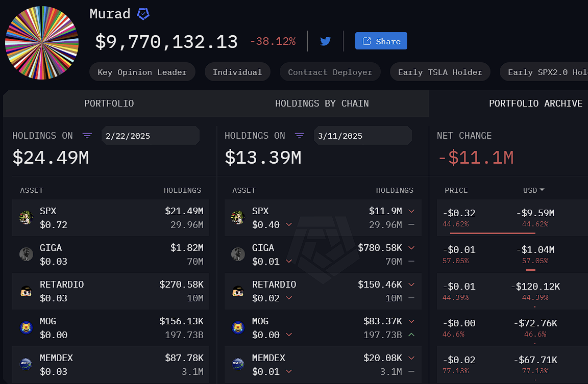Click the RETARDIO token icon in left column
Viewport: 588px width, 384px height.
pyautogui.click(x=26, y=291)
